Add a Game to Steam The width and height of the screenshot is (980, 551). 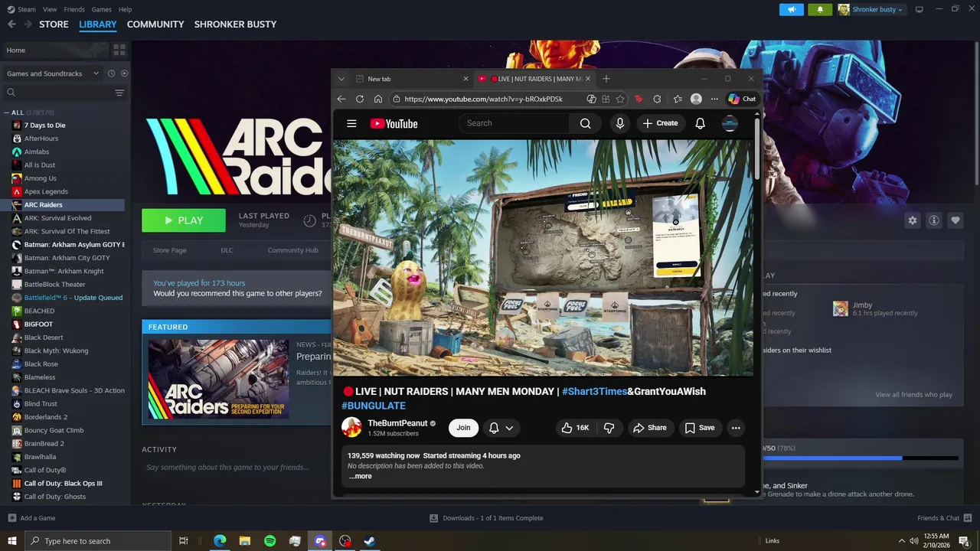click(x=31, y=518)
